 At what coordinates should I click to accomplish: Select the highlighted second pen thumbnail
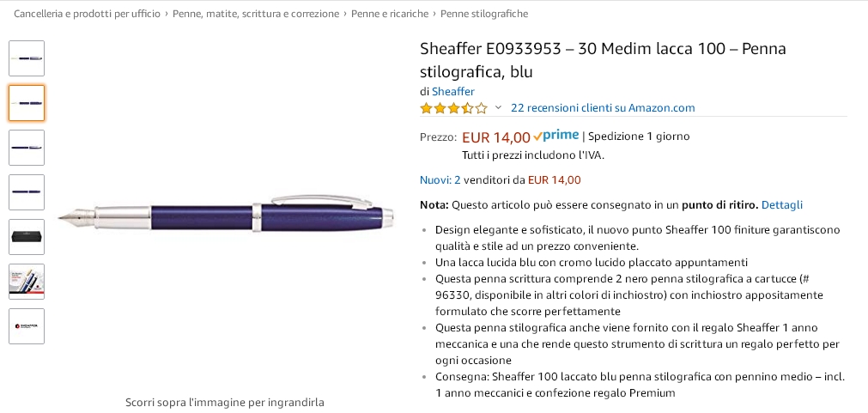(27, 103)
